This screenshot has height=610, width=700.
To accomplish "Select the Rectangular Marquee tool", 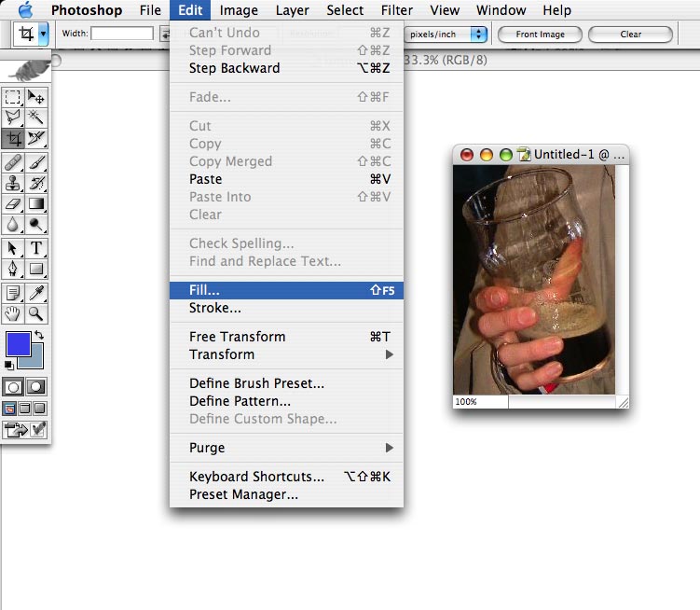I will [12, 97].
